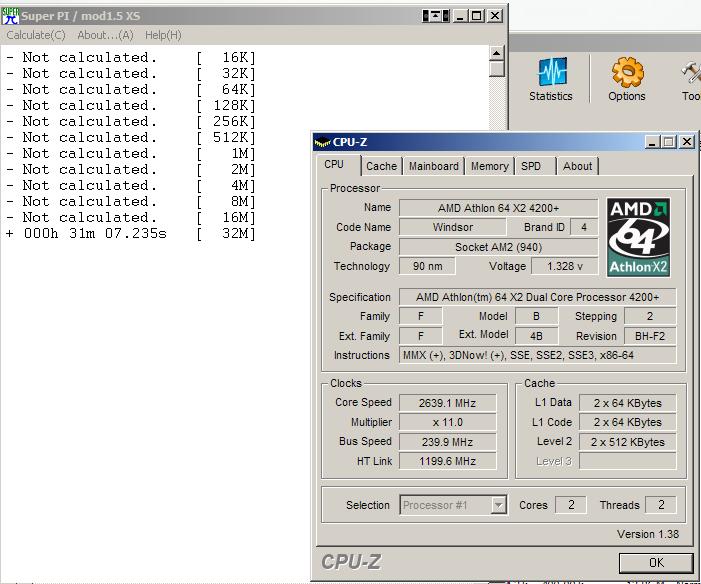Click the Bus Speed value 239.9 MHz
The height and width of the screenshot is (584, 701).
tap(448, 442)
